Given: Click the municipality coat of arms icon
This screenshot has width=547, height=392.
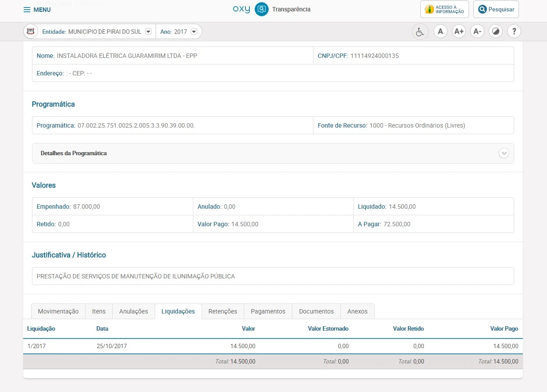Looking at the screenshot, I should click(x=31, y=32).
